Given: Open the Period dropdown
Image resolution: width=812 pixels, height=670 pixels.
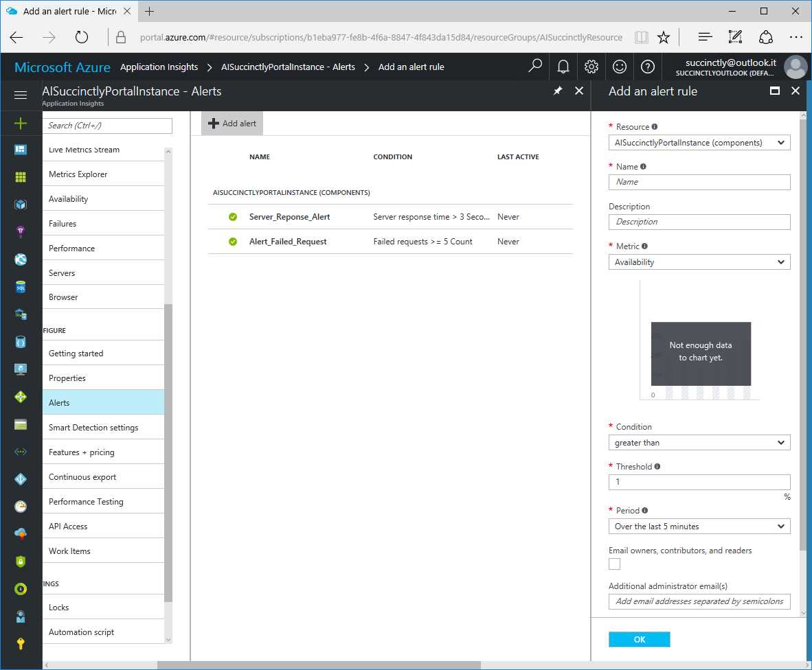Looking at the screenshot, I should 699,526.
